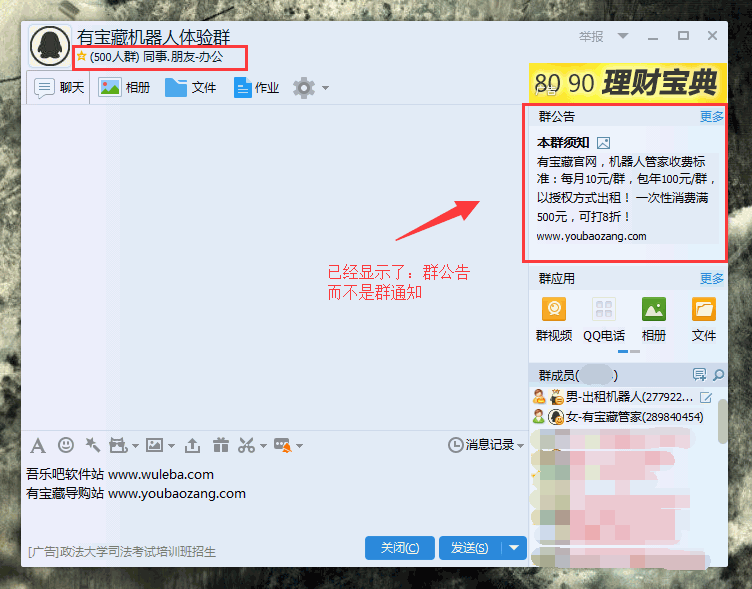The width and height of the screenshot is (752, 589).
Task: Launch QQ电话 group call app
Action: pyautogui.click(x=603, y=318)
